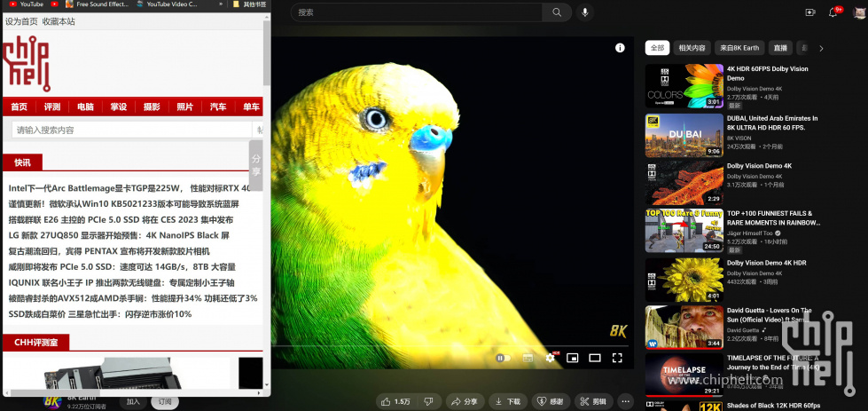Click the 下载 download button
Image resolution: width=868 pixels, height=411 pixels.
tap(508, 401)
